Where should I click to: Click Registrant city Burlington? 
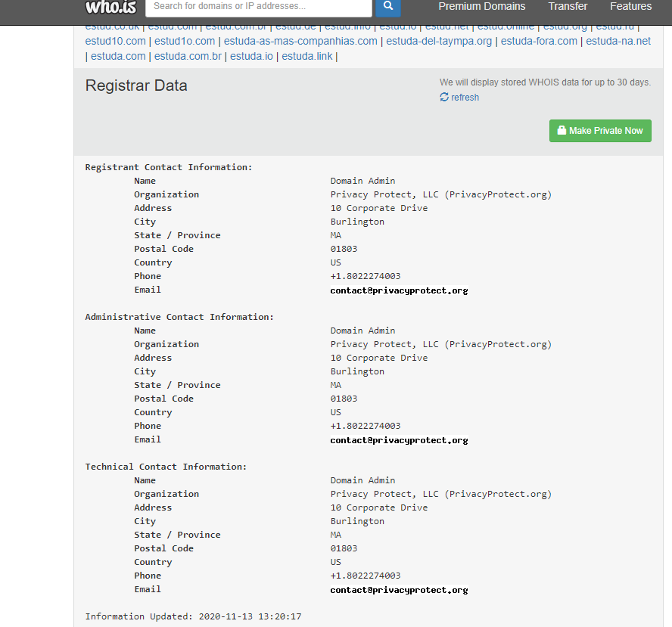(357, 222)
